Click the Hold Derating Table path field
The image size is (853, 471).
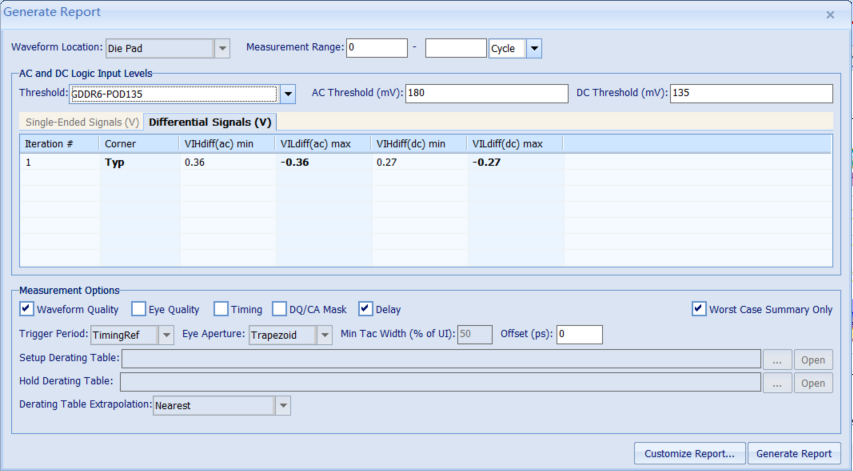tap(441, 382)
